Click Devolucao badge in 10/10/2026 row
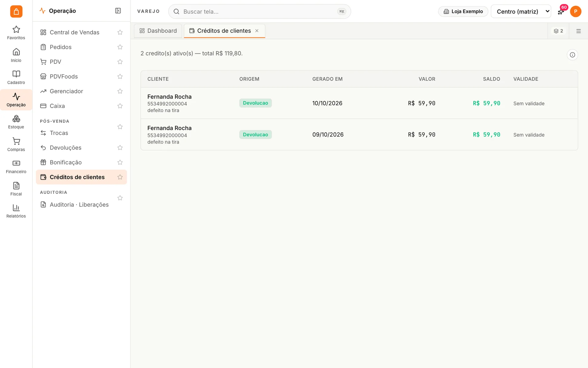588x368 pixels. click(255, 103)
